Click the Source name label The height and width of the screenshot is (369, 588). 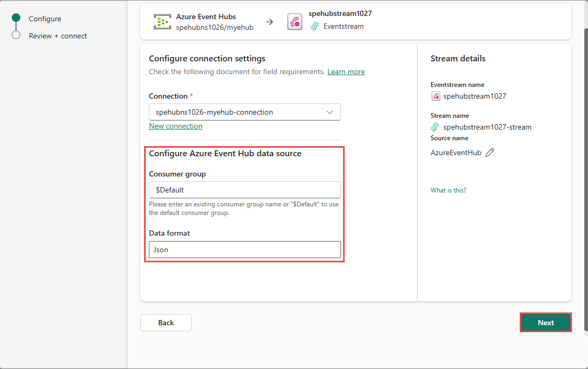(449, 138)
